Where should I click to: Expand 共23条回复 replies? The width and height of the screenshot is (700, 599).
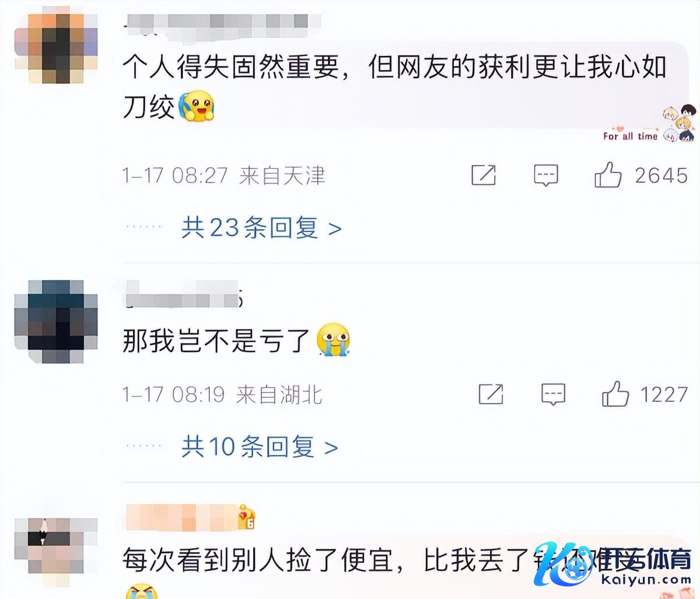[261, 227]
